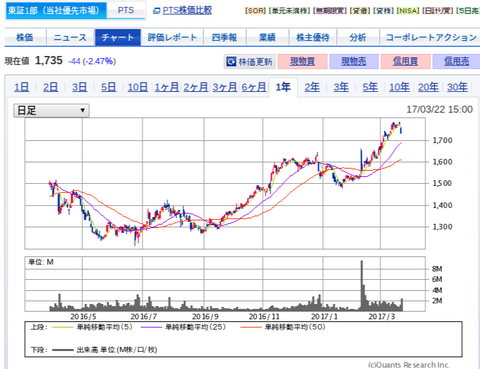The height and width of the screenshot is (369, 480).
Task: Click the 信用売 button
Action: (456, 62)
